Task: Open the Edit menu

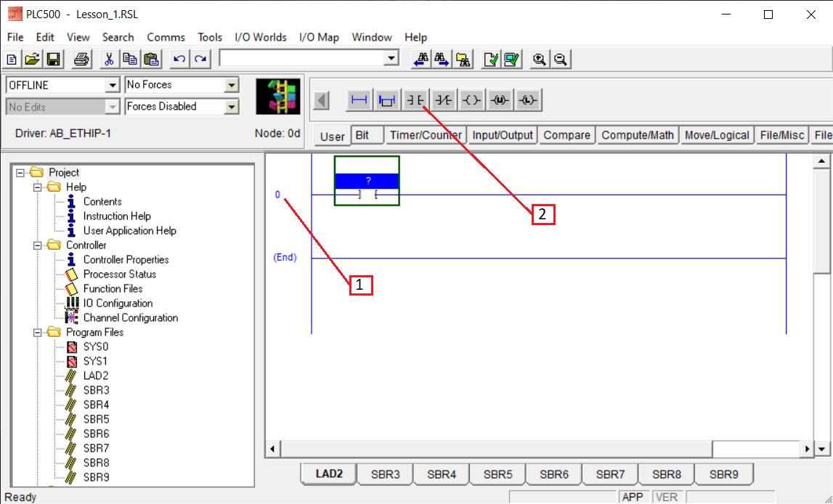Action: pos(45,37)
